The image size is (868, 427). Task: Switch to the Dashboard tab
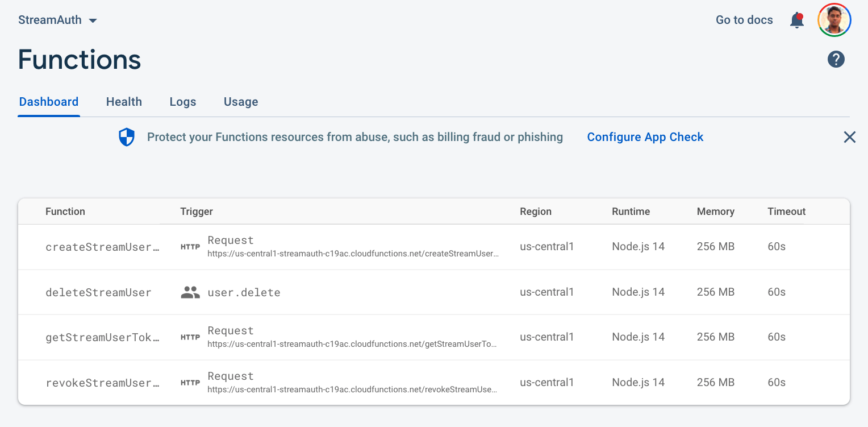49,102
